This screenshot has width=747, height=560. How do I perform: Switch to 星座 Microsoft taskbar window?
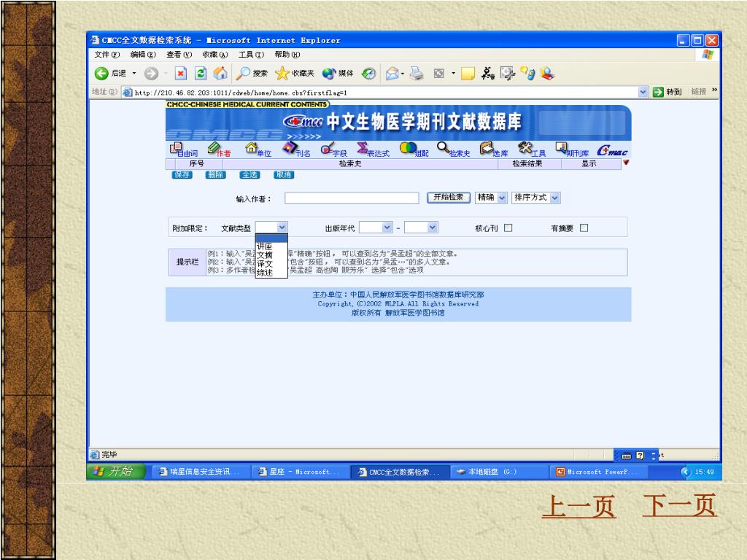(299, 472)
